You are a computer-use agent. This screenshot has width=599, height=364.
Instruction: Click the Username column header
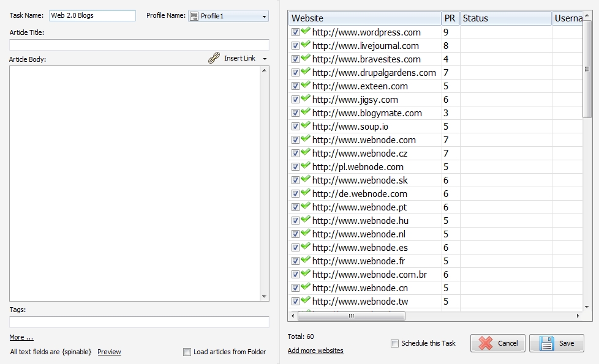pos(567,18)
